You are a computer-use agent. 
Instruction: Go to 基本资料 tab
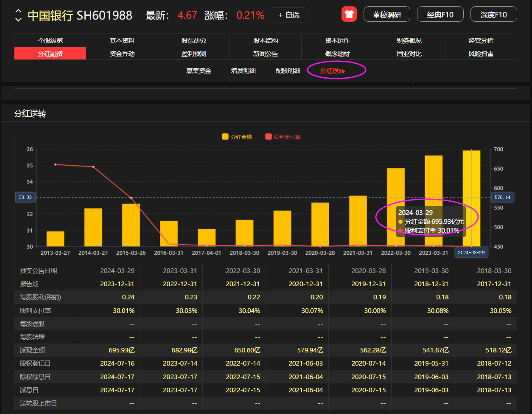coord(122,40)
